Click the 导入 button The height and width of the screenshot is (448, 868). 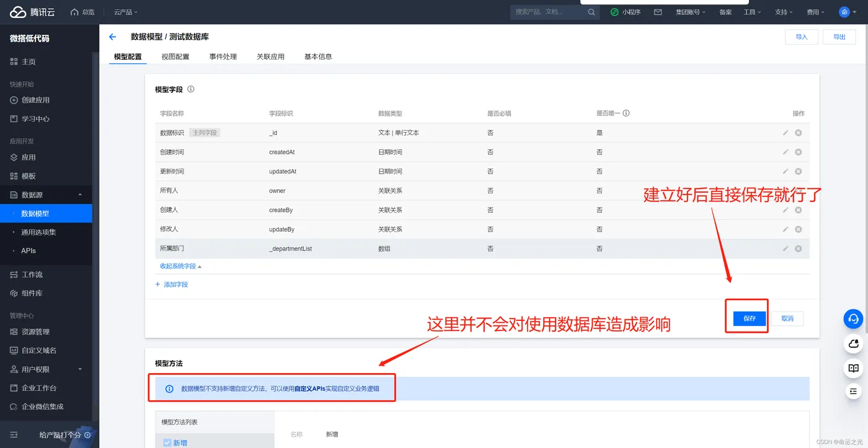click(x=802, y=37)
